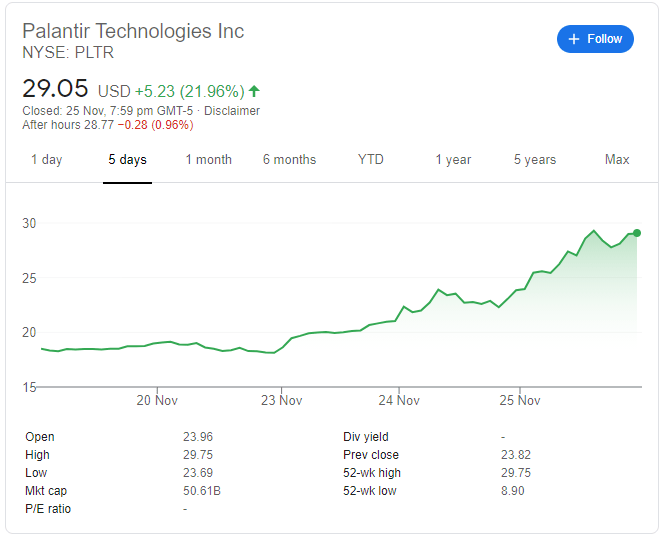
Task: Click the green endpoint dot on chart
Action: (x=637, y=233)
